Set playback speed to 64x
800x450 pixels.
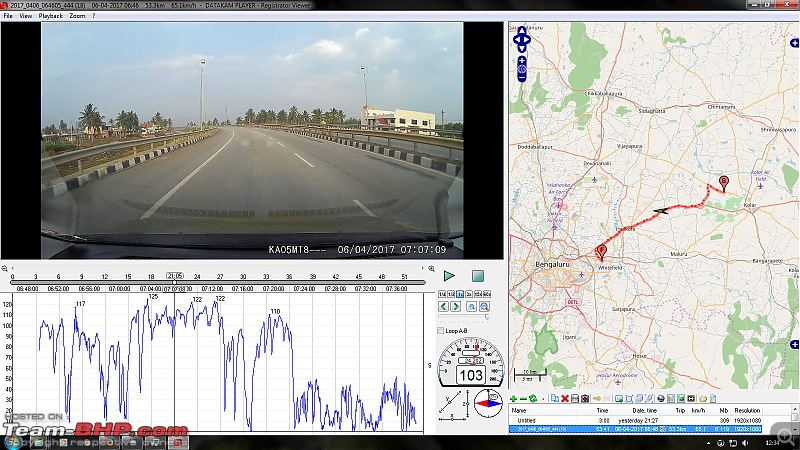(487, 294)
